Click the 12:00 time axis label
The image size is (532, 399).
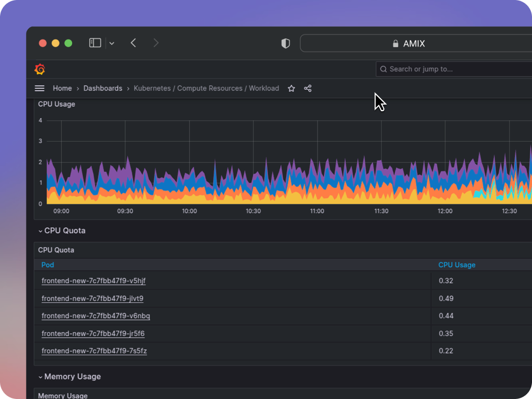[445, 211]
